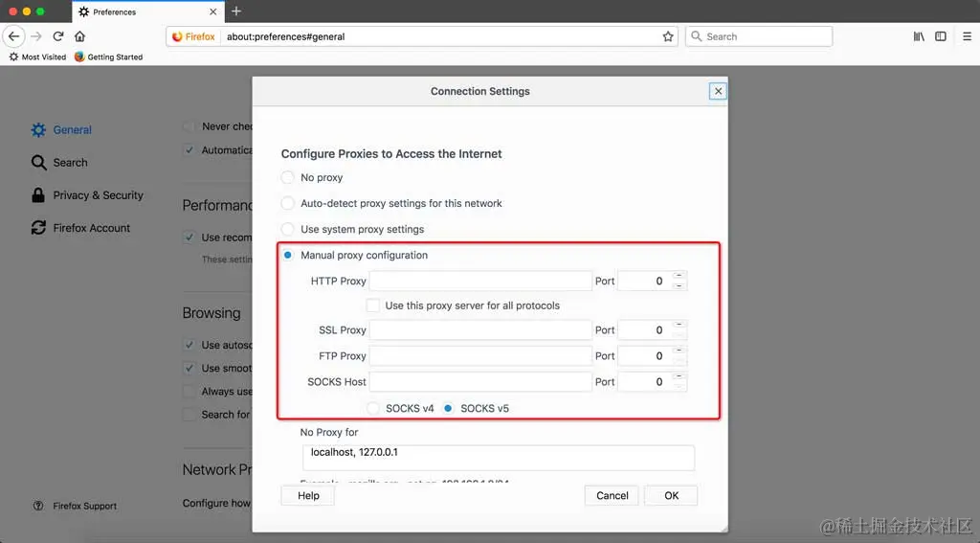Choose SOCKS v4 option
The width and height of the screenshot is (980, 543).
(x=373, y=409)
